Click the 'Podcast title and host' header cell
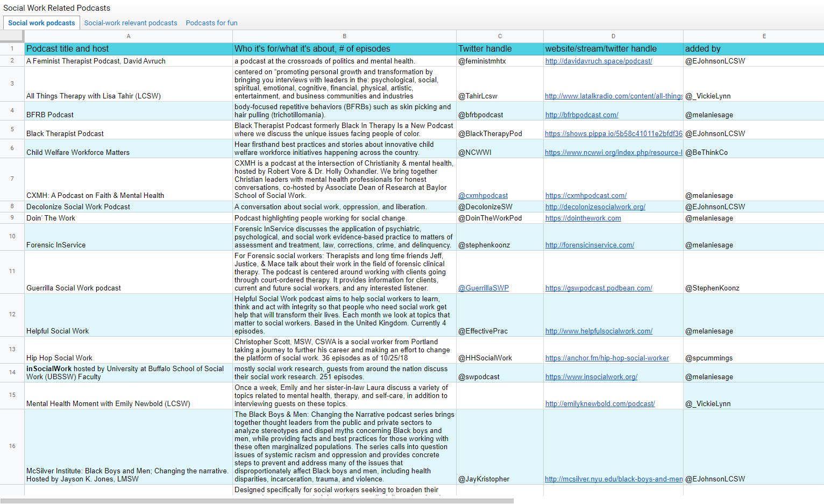This screenshot has height=504, width=824. pyautogui.click(x=129, y=49)
